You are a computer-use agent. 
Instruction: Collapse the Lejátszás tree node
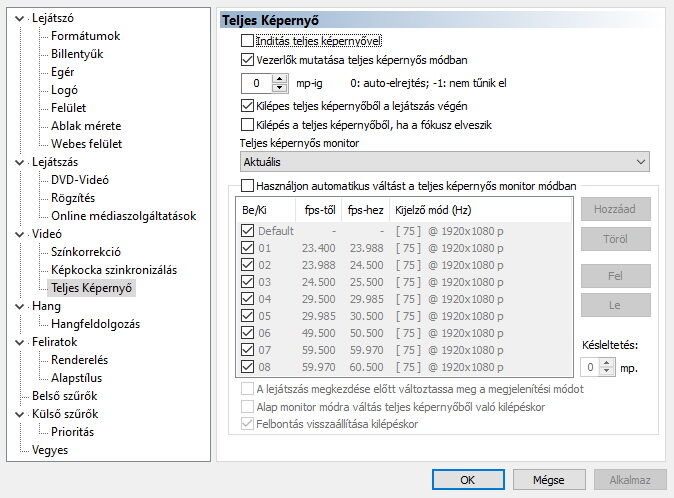tap(19, 162)
